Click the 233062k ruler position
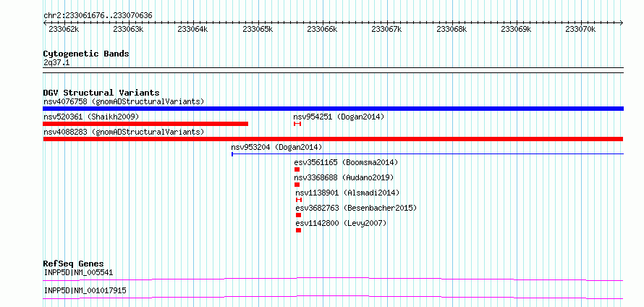644x307 pixels. click(x=64, y=29)
